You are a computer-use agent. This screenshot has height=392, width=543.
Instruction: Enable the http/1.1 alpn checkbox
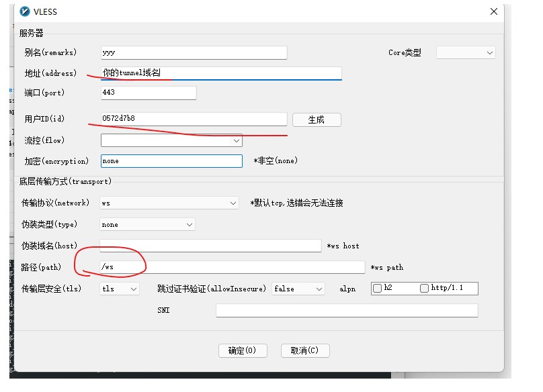pos(424,289)
